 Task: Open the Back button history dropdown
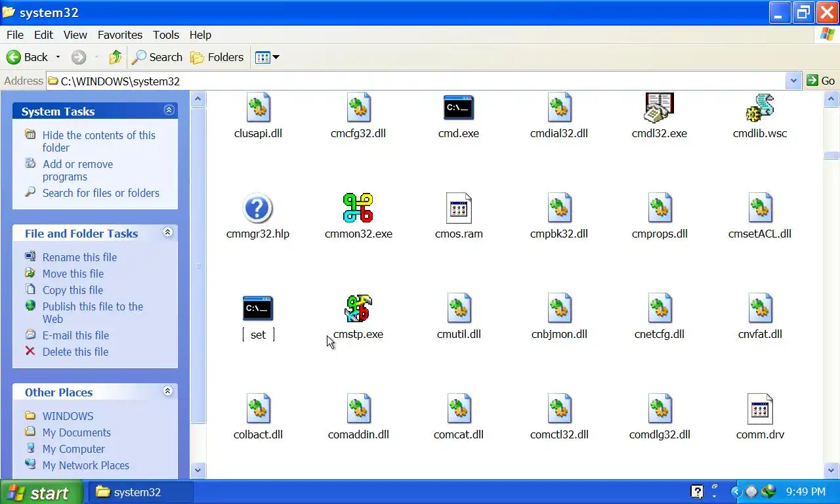point(58,57)
